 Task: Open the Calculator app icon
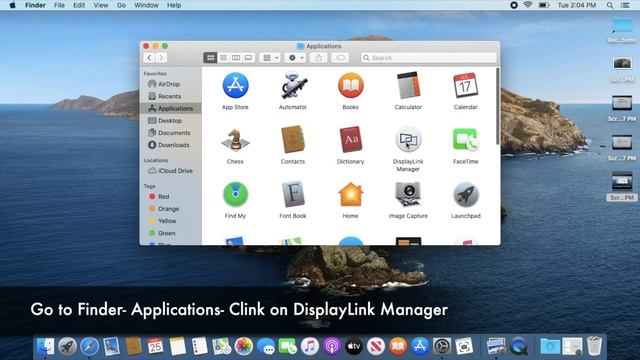click(x=408, y=85)
